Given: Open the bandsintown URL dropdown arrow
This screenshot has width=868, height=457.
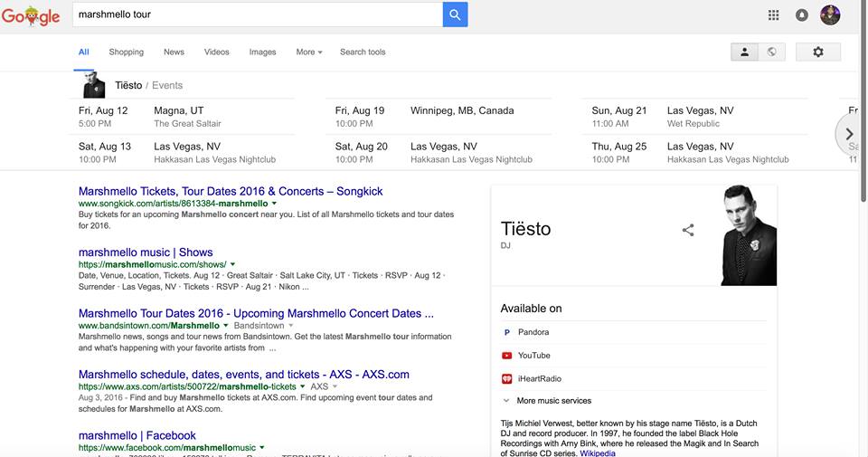Looking at the screenshot, I should pyautogui.click(x=225, y=326).
